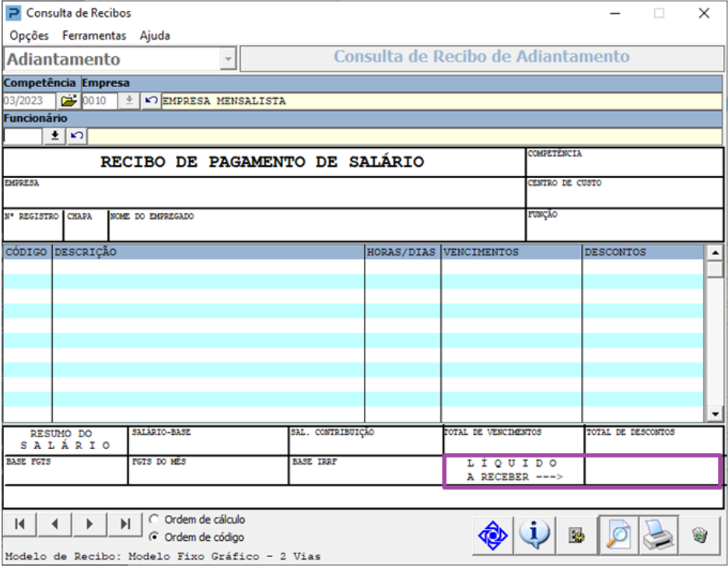Expand the Adiantamento receipt type dropdown

[x=227, y=59]
